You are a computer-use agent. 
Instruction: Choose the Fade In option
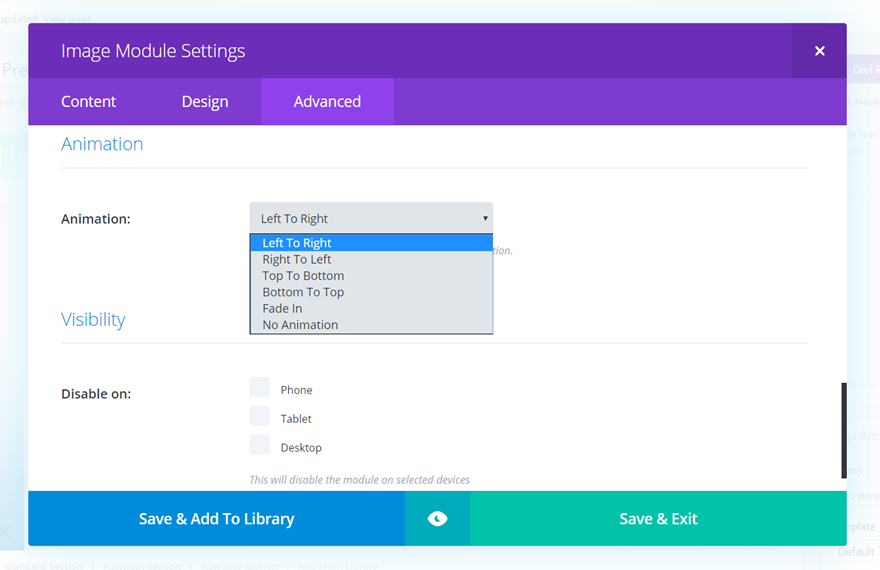[282, 308]
